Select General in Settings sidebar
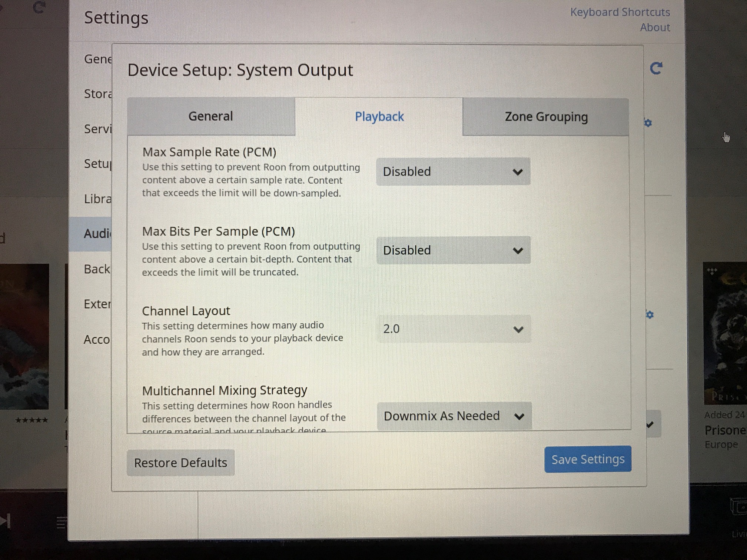This screenshot has height=560, width=747. pos(98,59)
